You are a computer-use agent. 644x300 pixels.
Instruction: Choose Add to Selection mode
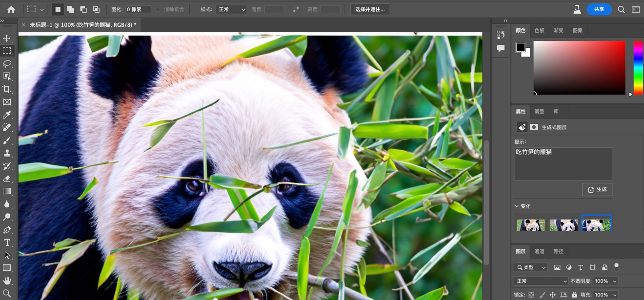(71, 9)
